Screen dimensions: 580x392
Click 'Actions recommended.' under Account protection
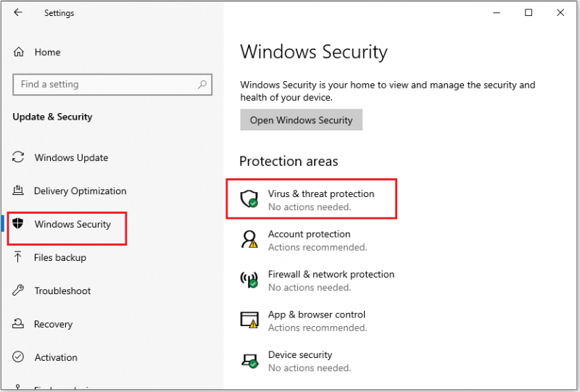(x=318, y=247)
